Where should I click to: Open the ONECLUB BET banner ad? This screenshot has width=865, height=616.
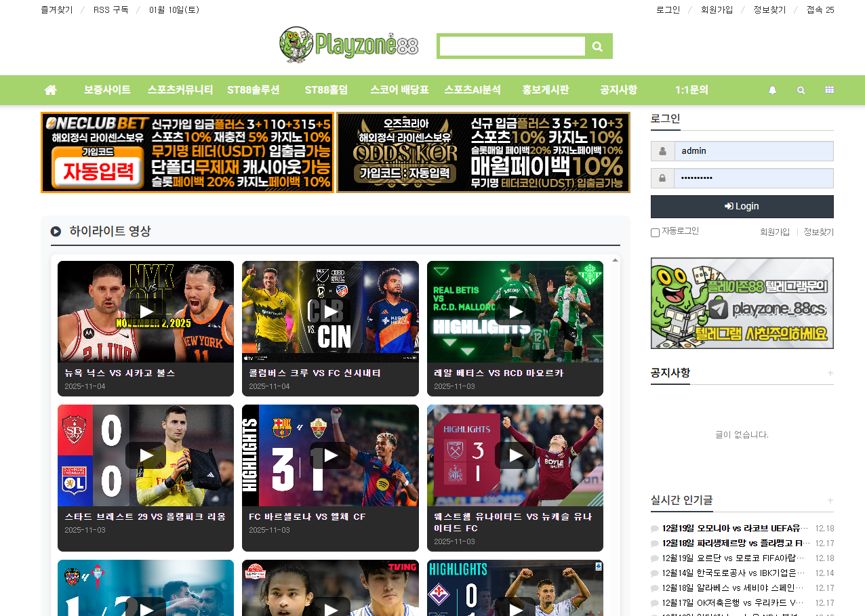(188, 152)
